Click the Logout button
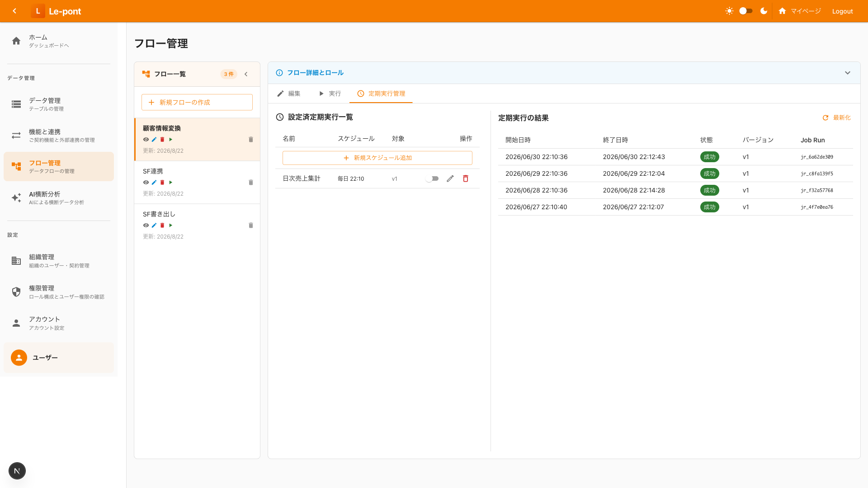This screenshot has width=868, height=488. click(842, 11)
